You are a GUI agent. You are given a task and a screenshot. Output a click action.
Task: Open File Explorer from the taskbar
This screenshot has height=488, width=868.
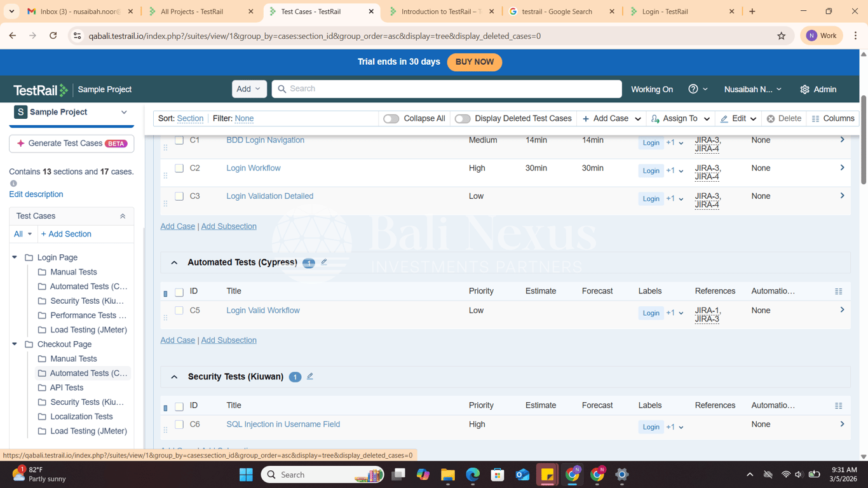(448, 475)
